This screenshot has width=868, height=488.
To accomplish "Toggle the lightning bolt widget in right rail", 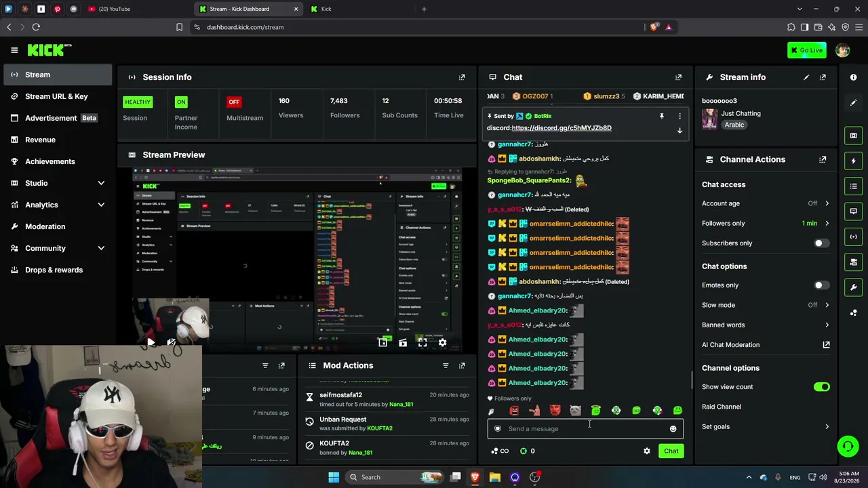I will click(x=853, y=161).
